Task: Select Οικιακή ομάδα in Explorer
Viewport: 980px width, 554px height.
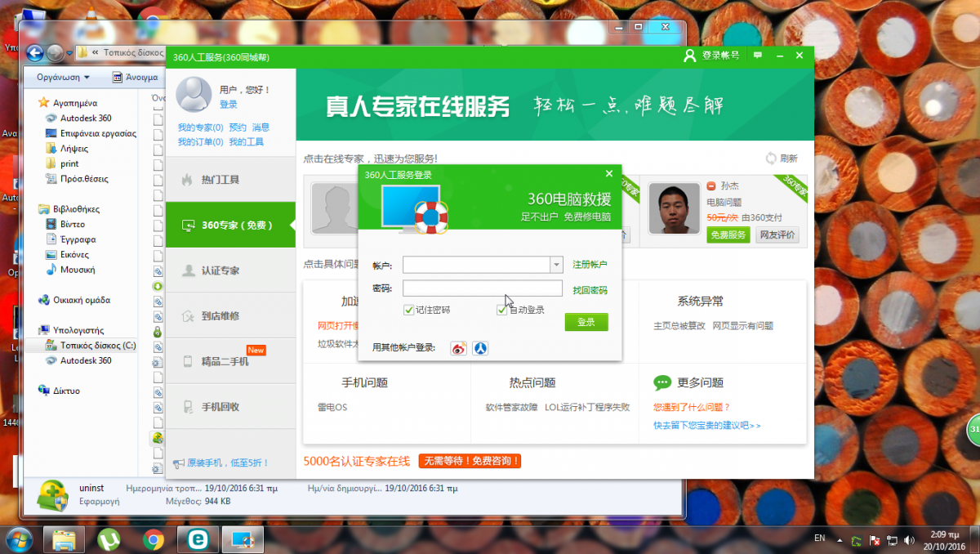Action: (74, 300)
